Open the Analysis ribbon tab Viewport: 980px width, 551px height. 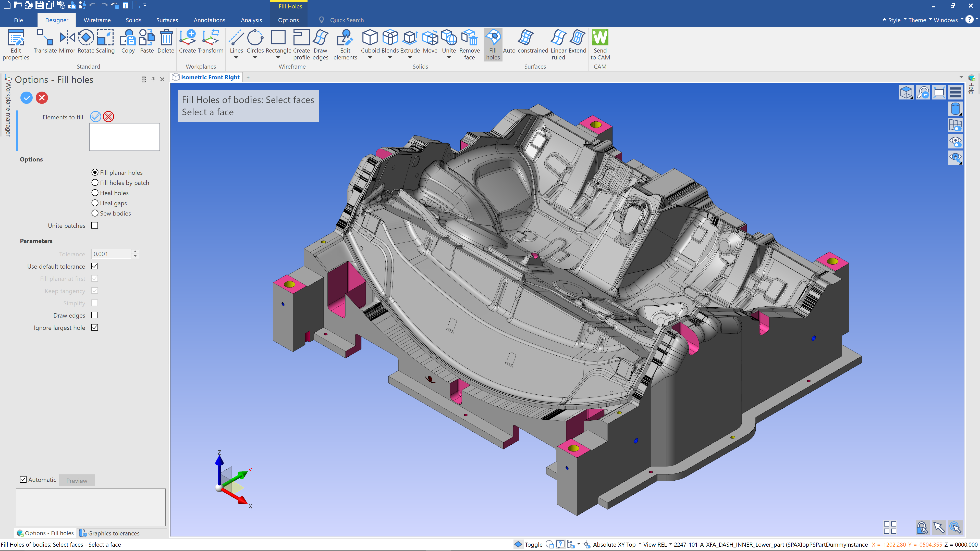[x=251, y=20]
